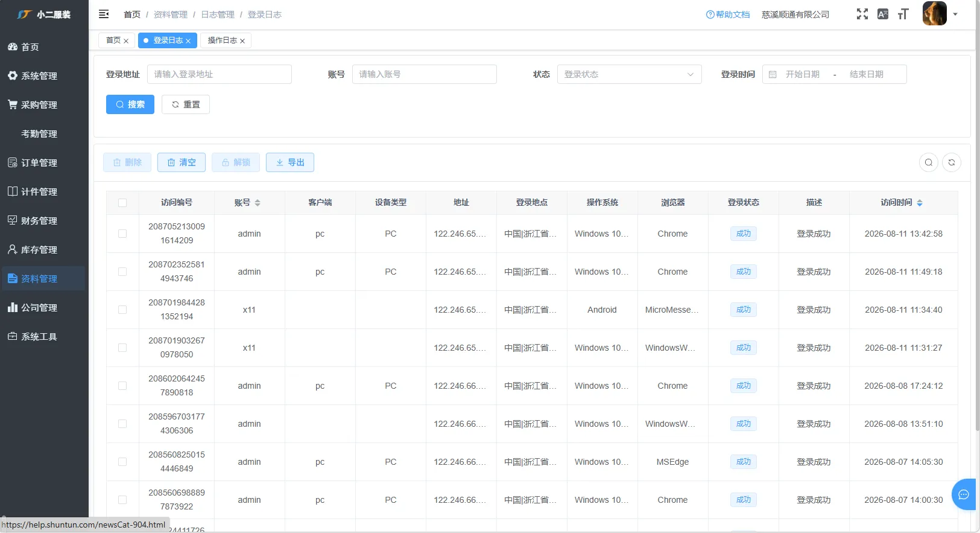980x533 pixels.
Task: Check row with ID 2087019032670978050
Action: coord(122,348)
